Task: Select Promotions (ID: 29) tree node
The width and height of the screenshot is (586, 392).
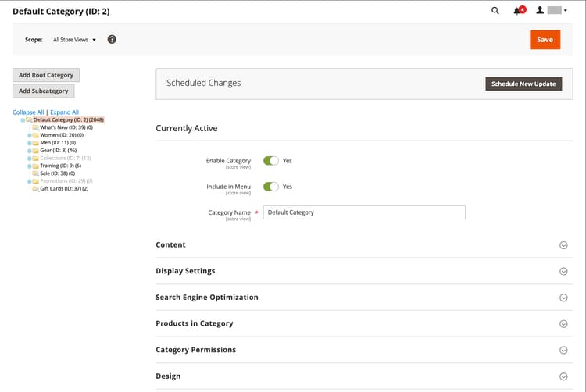Action: click(x=66, y=181)
